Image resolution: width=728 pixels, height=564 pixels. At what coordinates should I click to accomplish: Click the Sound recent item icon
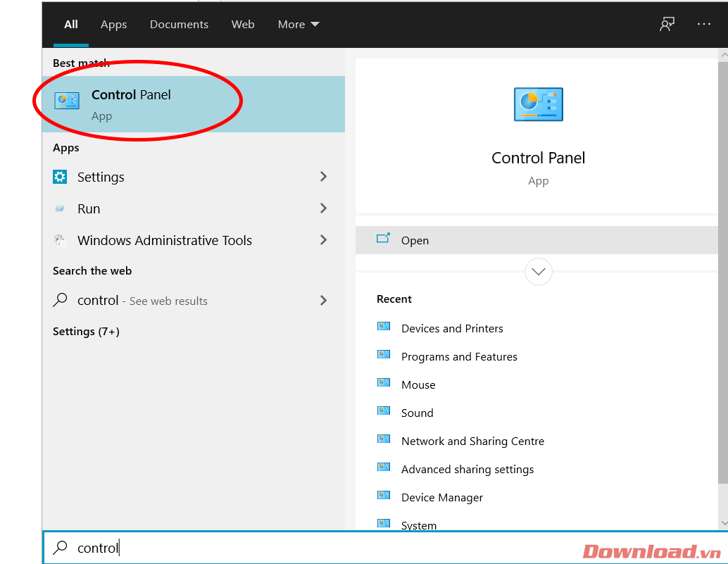(384, 411)
